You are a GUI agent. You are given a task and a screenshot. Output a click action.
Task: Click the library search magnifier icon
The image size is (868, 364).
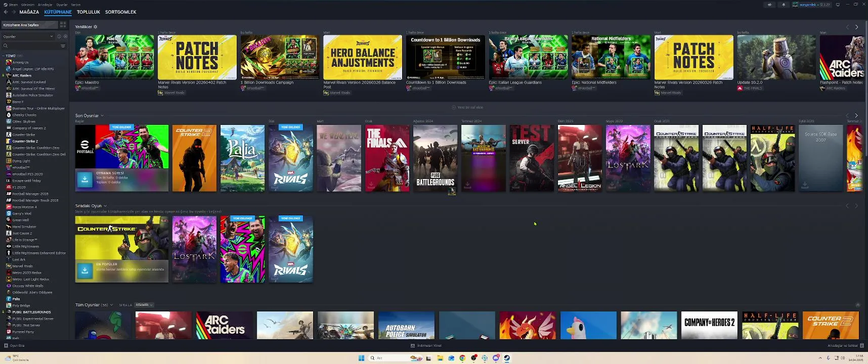[6, 46]
